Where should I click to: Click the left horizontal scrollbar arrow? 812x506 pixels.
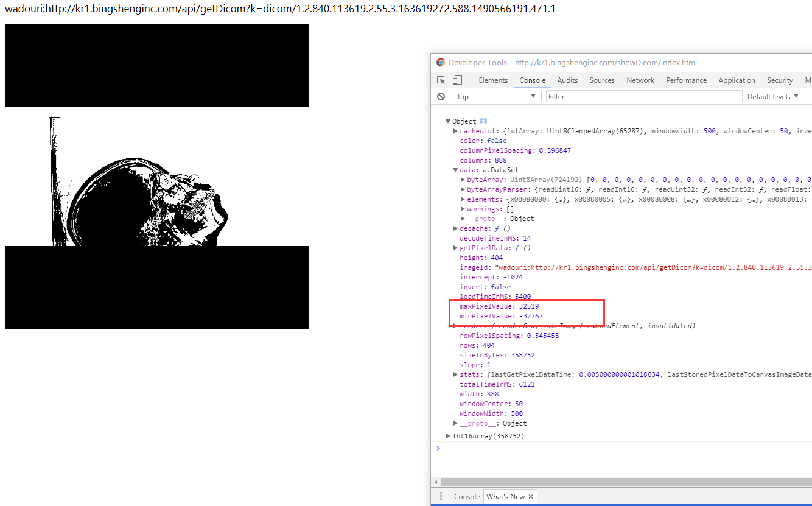click(436, 482)
